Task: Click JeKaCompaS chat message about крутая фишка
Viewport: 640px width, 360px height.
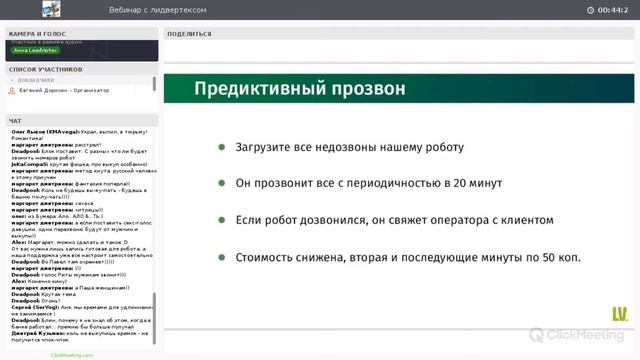Action: click(x=79, y=164)
